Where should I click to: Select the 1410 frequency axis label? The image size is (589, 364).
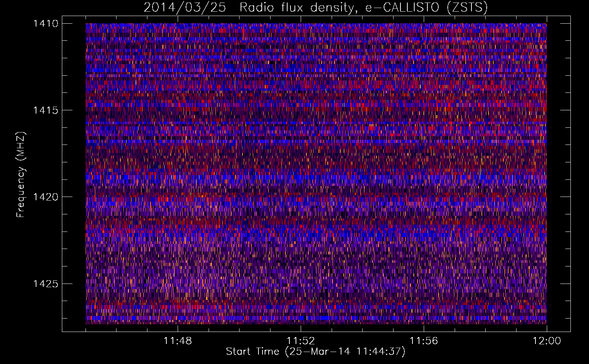coord(46,24)
